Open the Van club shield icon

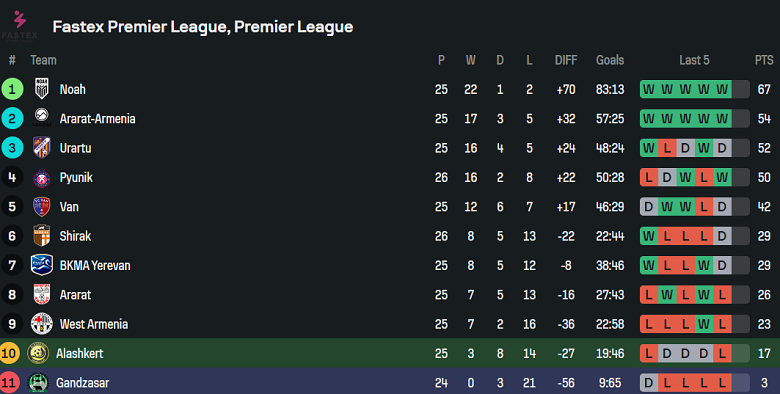[x=42, y=206]
